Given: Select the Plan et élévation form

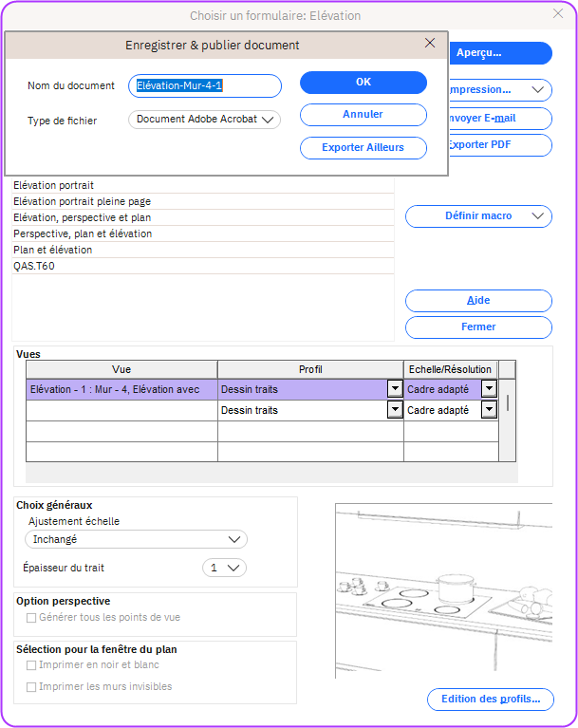Looking at the screenshot, I should coord(53,251).
